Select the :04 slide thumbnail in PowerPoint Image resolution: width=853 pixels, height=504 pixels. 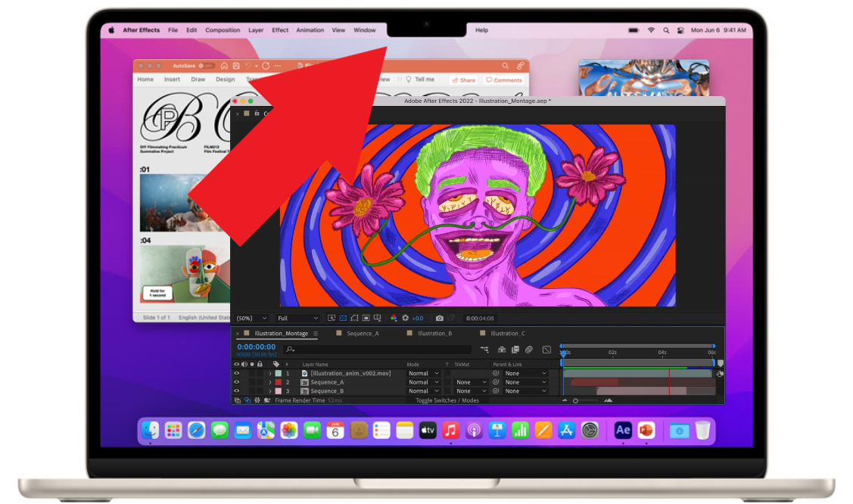185,273
